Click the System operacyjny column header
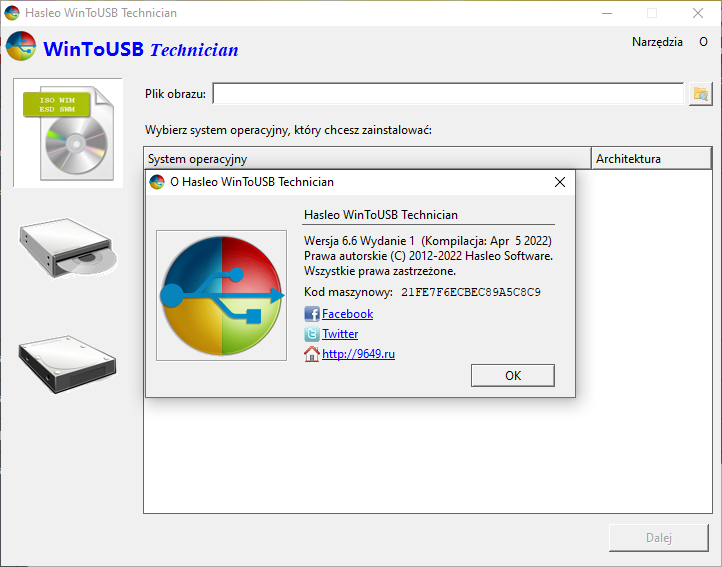Image resolution: width=722 pixels, height=567 pixels. [367, 158]
